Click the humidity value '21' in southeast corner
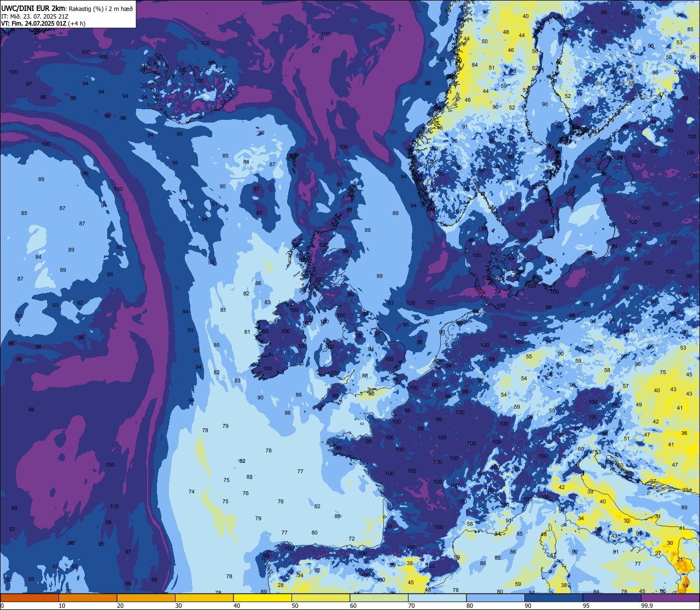 (680, 560)
